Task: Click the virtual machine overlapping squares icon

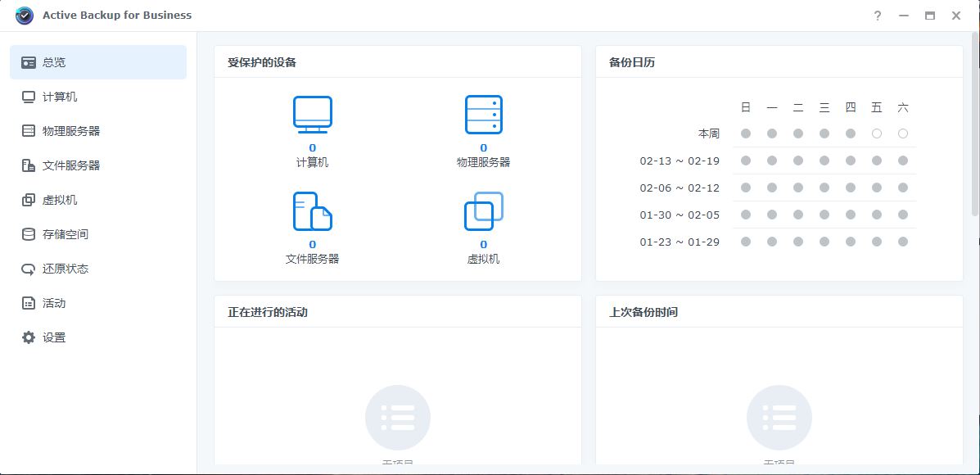Action: [x=483, y=211]
